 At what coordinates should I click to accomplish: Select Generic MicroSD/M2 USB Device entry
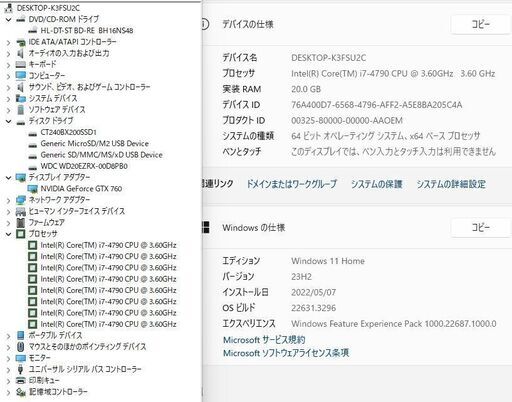click(x=95, y=144)
